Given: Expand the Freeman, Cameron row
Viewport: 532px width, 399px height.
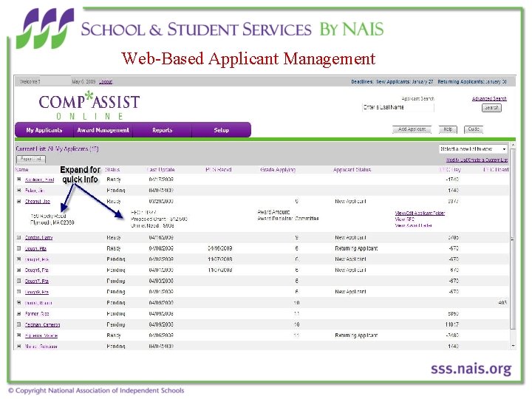Looking at the screenshot, I should (19, 324).
